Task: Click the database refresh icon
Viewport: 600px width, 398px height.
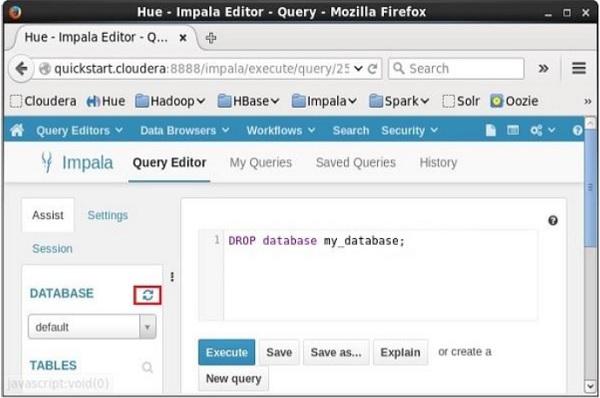Action: click(x=147, y=295)
